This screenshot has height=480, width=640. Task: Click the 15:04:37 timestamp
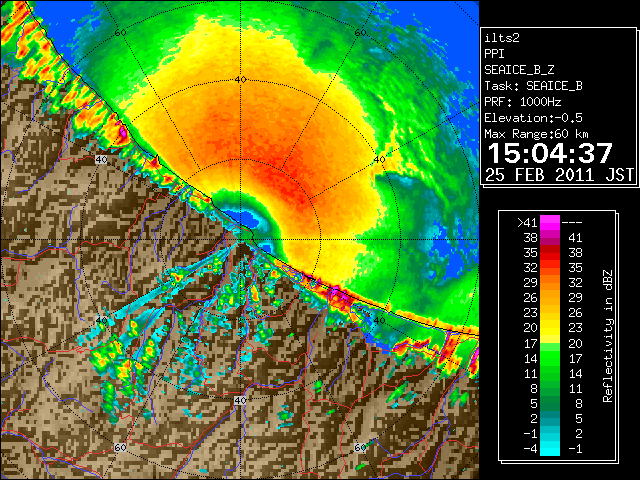tap(550, 153)
